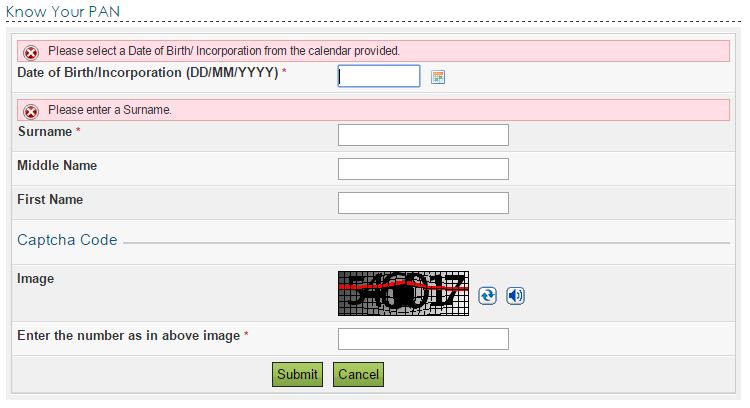Play the audio captcha speaker icon
This screenshot has height=408, width=750.
click(x=515, y=296)
